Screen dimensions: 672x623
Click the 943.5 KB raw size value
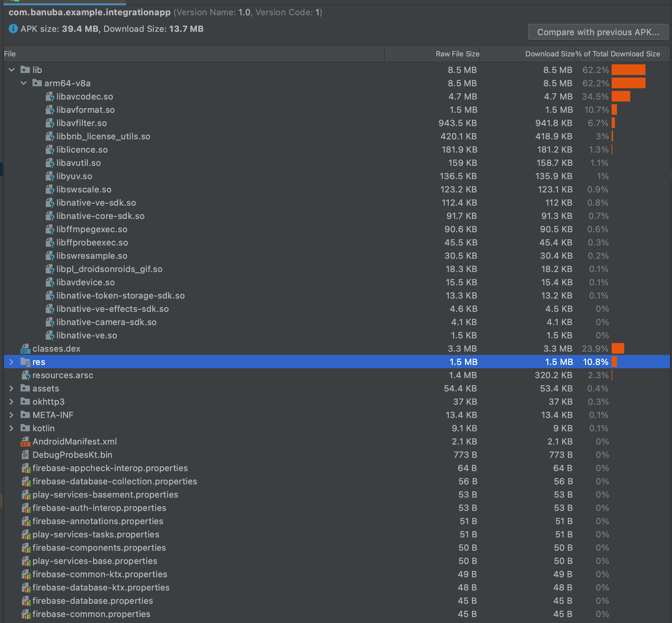(458, 123)
